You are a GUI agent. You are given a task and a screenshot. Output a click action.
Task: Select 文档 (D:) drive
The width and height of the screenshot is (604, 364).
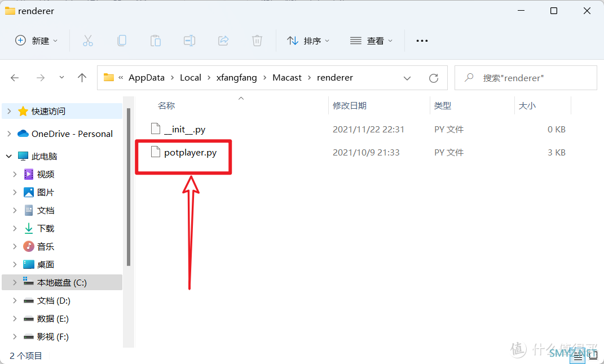(54, 300)
